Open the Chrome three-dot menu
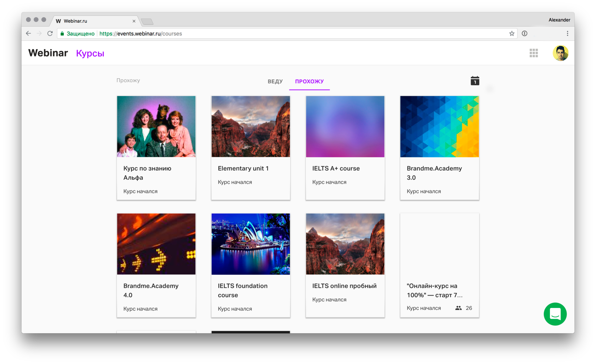596x364 pixels. tap(567, 33)
